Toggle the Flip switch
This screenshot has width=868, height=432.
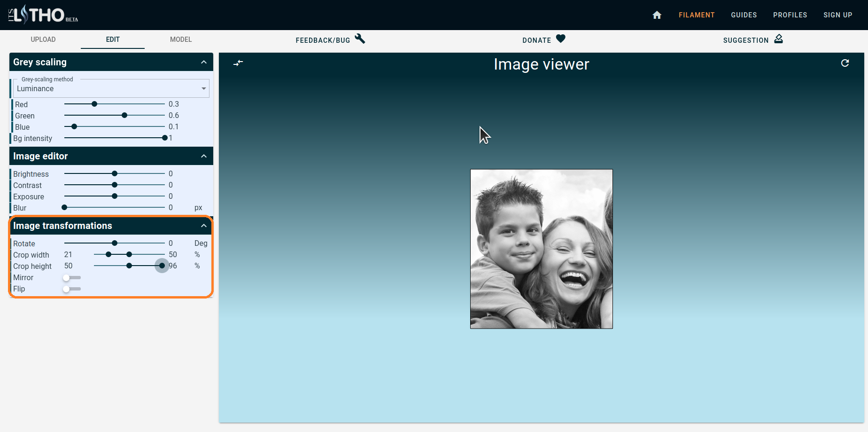tap(72, 289)
